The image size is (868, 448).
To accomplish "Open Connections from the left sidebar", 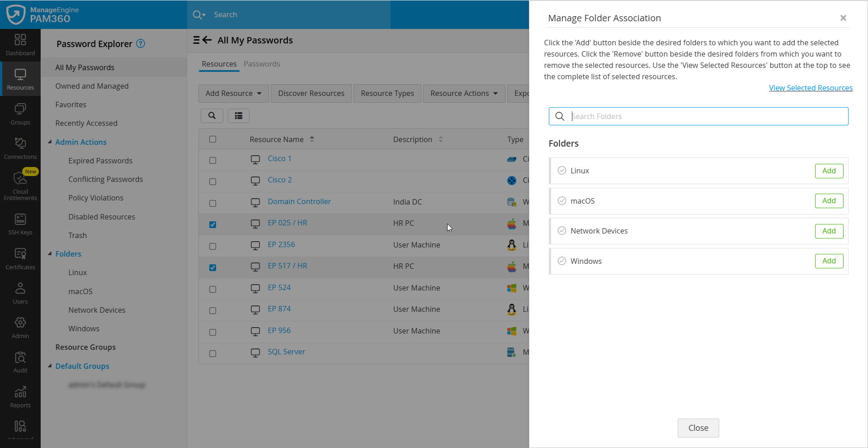I will click(x=20, y=148).
